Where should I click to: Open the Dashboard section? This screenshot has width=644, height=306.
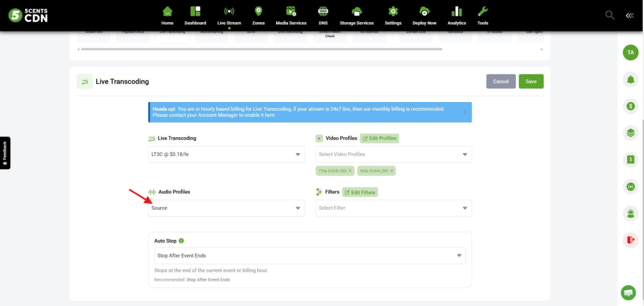195,16
